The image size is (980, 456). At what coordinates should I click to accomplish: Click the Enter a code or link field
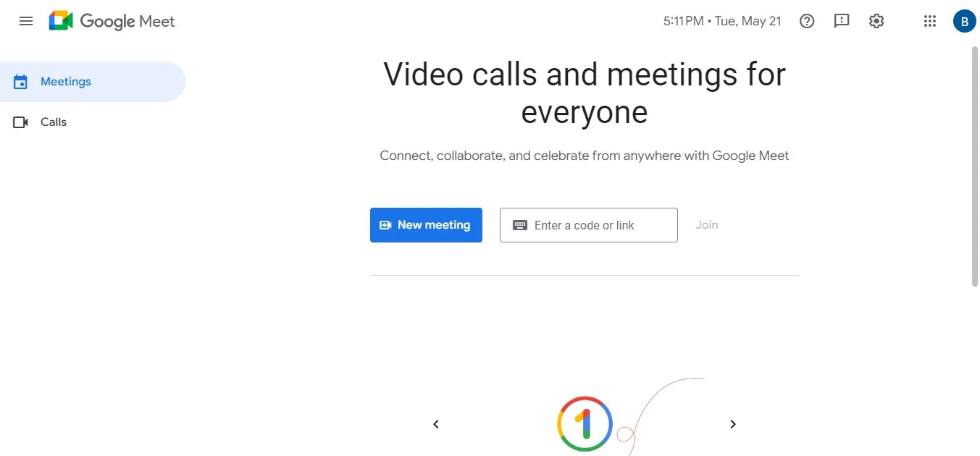click(x=589, y=225)
